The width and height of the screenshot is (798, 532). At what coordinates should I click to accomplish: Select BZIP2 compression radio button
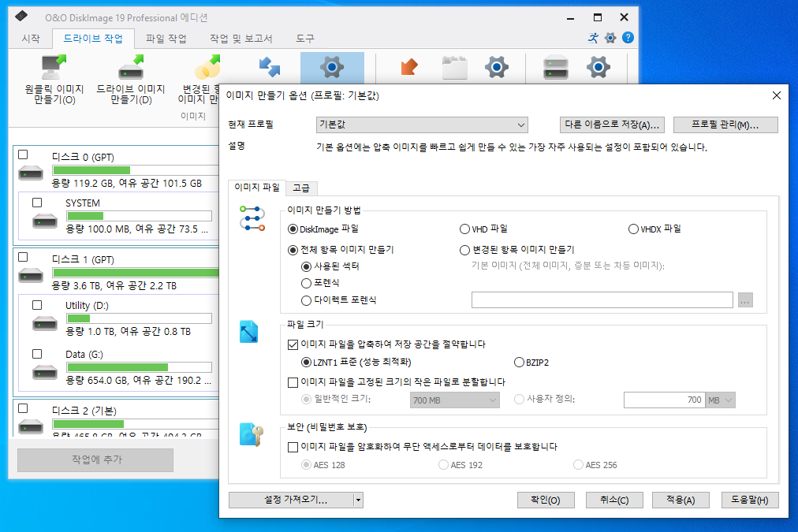click(x=519, y=363)
